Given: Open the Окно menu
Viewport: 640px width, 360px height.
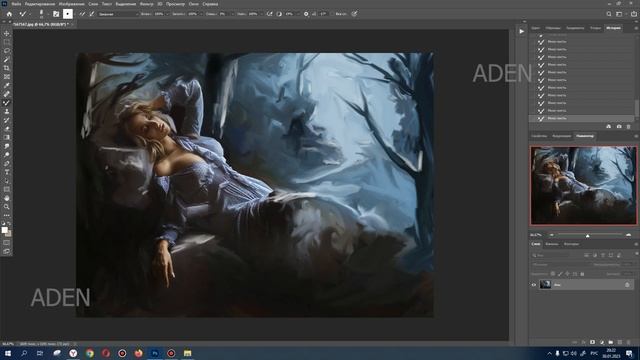Looking at the screenshot, I should (x=193, y=4).
